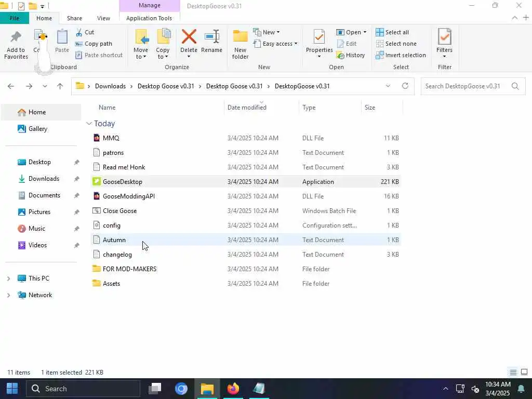Screen dimensions: 532x399
Task: Switch to large icons view in the status bar
Action: [x=524, y=372]
